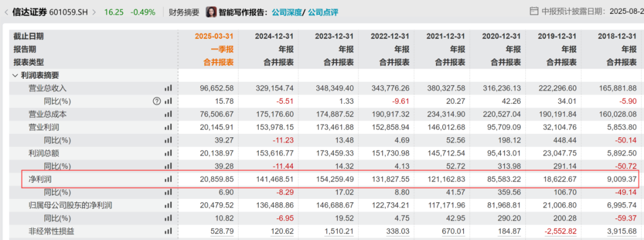
Task: Open chart icon for 营业利润 row
Action: click(x=168, y=127)
